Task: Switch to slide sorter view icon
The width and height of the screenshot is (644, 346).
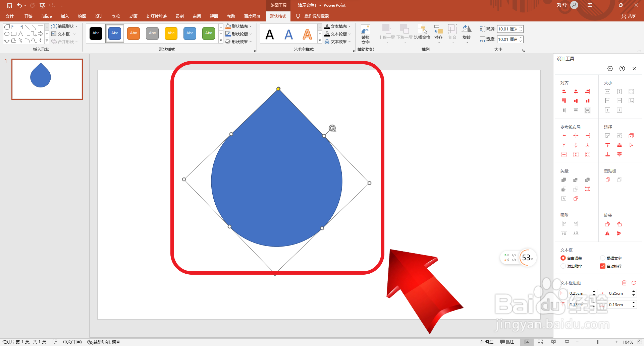Action: (x=540, y=342)
